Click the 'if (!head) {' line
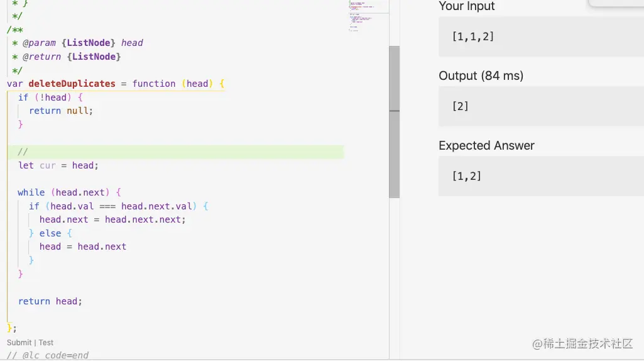The height and width of the screenshot is (361, 644). click(50, 97)
